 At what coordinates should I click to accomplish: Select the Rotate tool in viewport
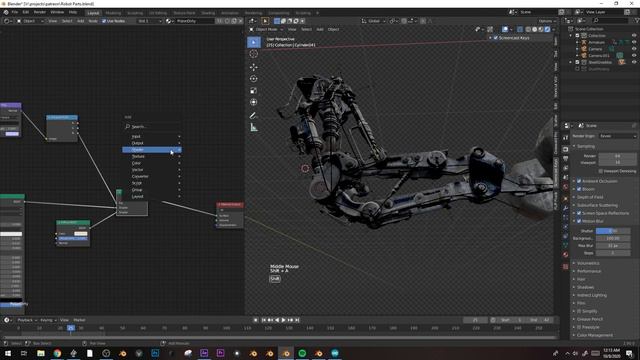pyautogui.click(x=253, y=79)
